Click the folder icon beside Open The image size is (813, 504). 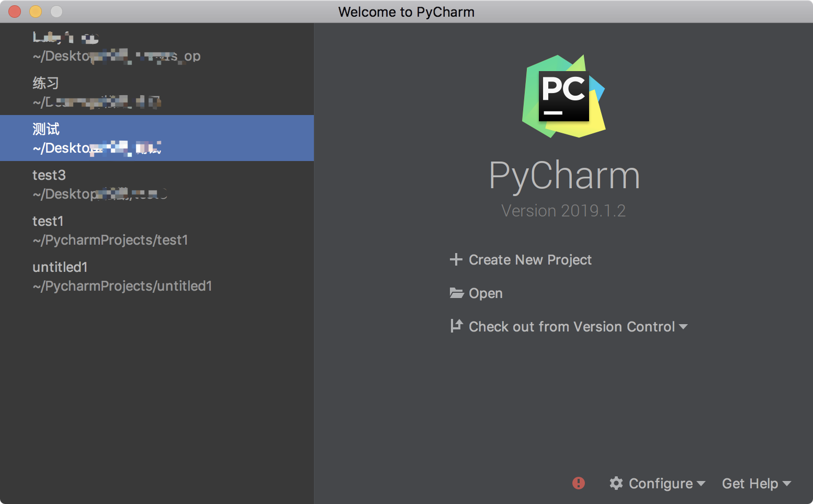pyautogui.click(x=457, y=293)
